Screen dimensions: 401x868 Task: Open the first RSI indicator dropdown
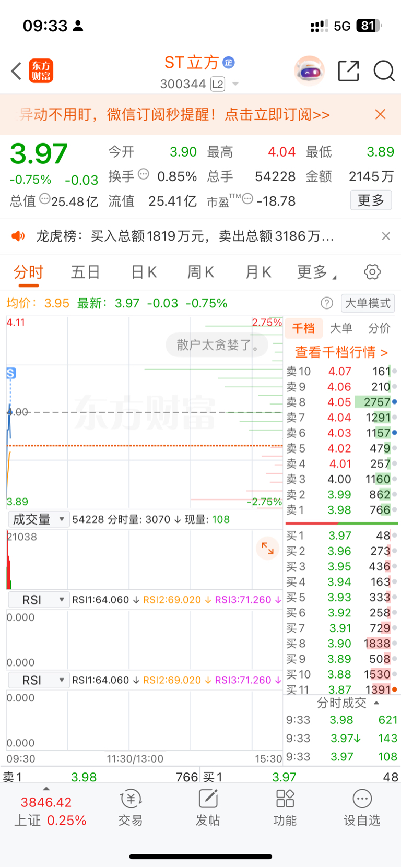39,600
